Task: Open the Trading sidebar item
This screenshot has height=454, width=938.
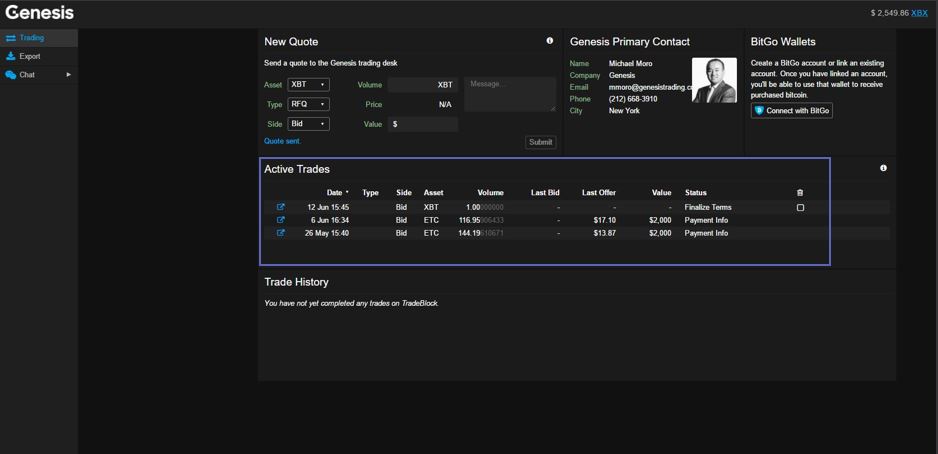Action: click(x=39, y=38)
